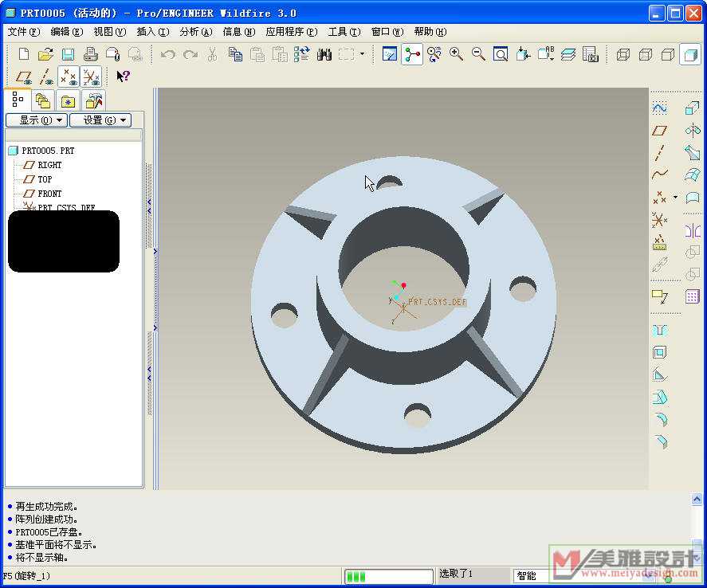Expand the datum point tool flyout arrow
Viewport: 707px width, 588px height.
pos(675,197)
